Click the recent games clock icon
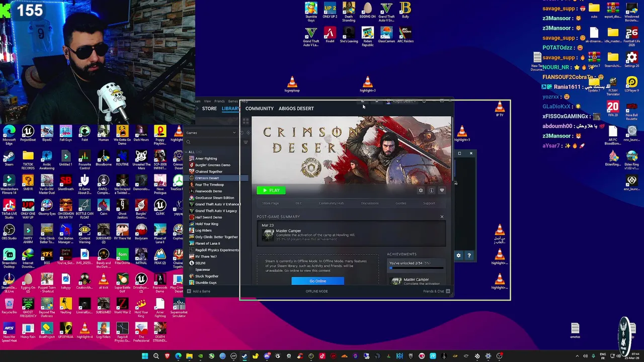The width and height of the screenshot is (644, 362). pos(242,133)
